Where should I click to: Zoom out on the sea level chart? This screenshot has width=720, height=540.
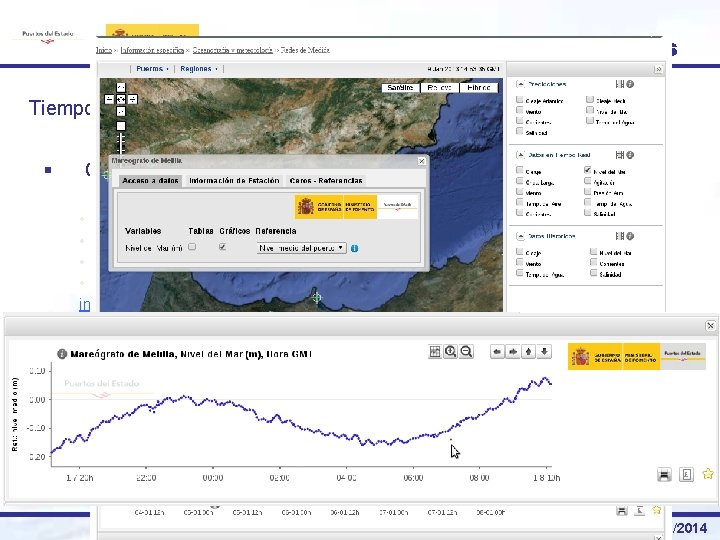click(x=467, y=352)
